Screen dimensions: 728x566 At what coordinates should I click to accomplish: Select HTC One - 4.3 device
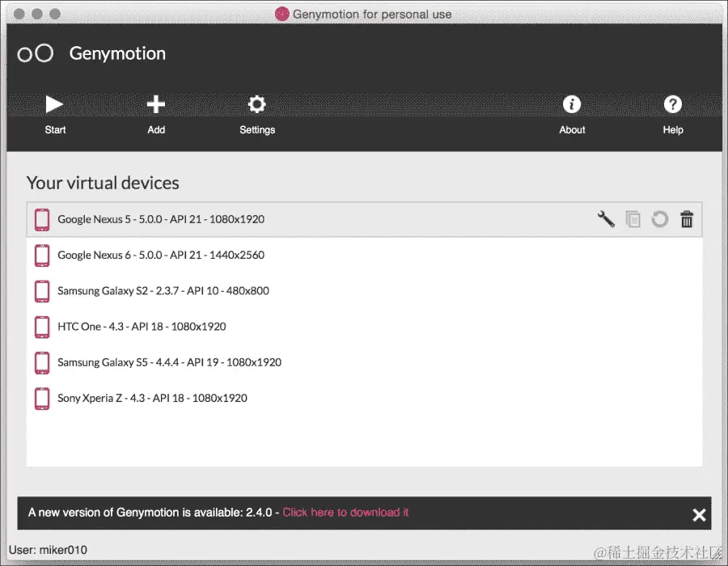tap(364, 327)
